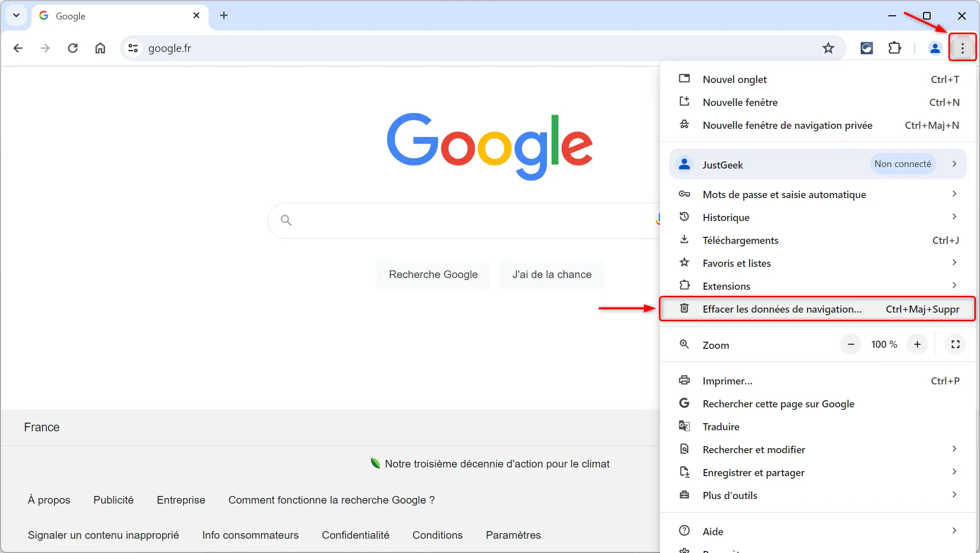980x553 pixels.
Task: Expand Rechercher et modifier submenu chevron
Action: [955, 449]
